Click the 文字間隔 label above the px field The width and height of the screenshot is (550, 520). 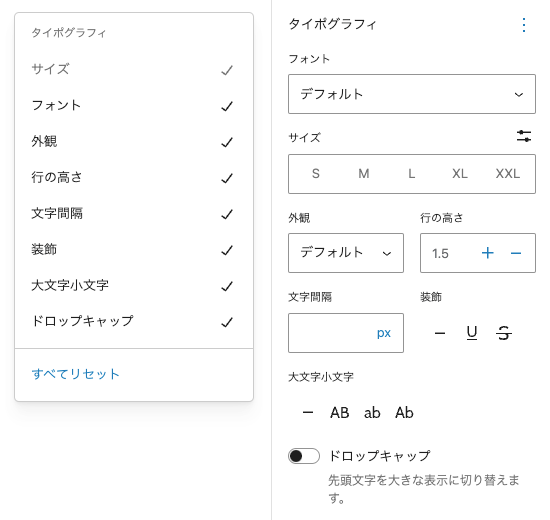(x=310, y=297)
